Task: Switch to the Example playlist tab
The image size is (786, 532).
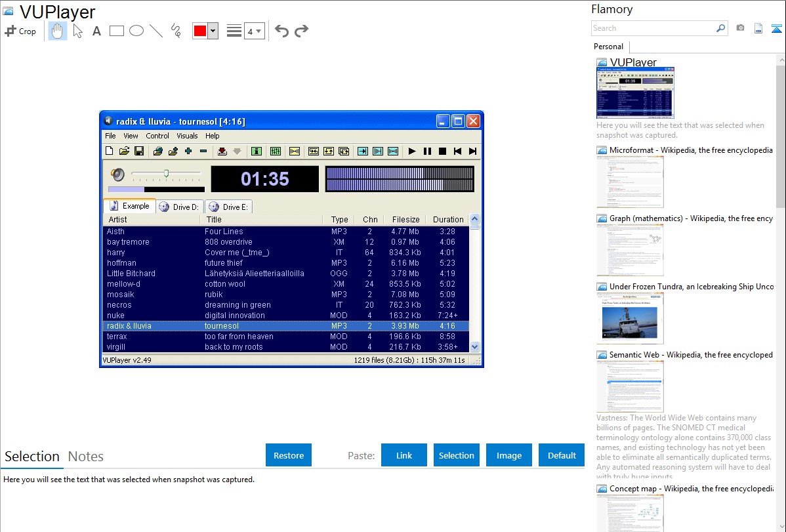Action: [130, 206]
